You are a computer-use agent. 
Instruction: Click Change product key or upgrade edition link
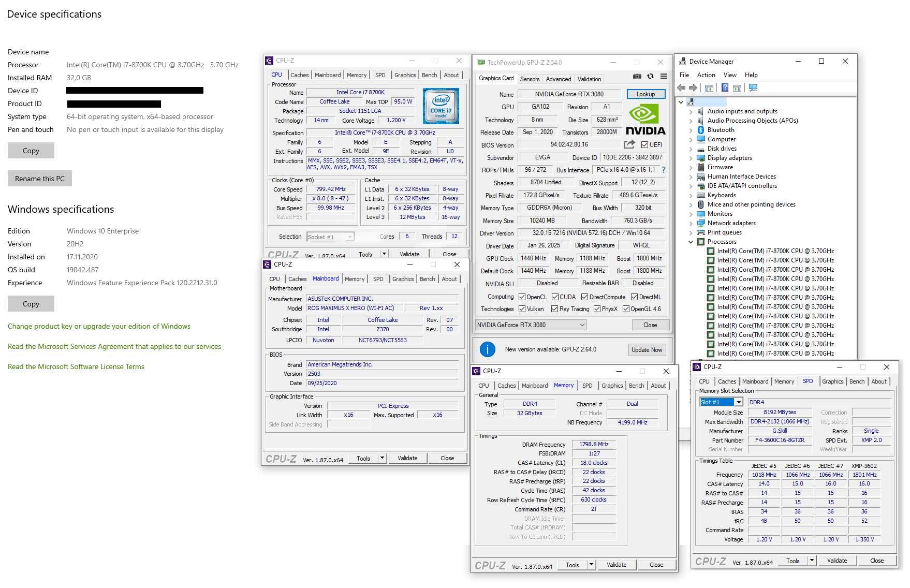point(99,326)
